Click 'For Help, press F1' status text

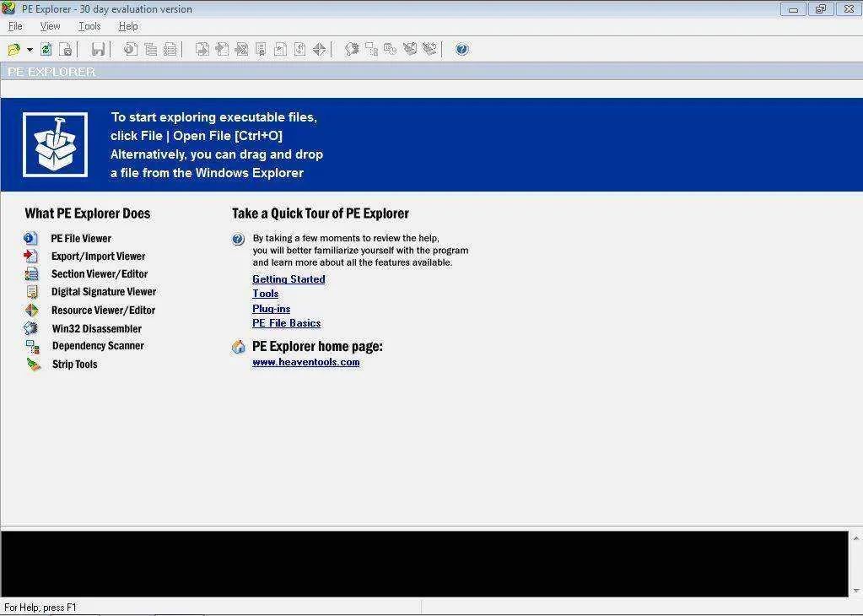point(40,608)
